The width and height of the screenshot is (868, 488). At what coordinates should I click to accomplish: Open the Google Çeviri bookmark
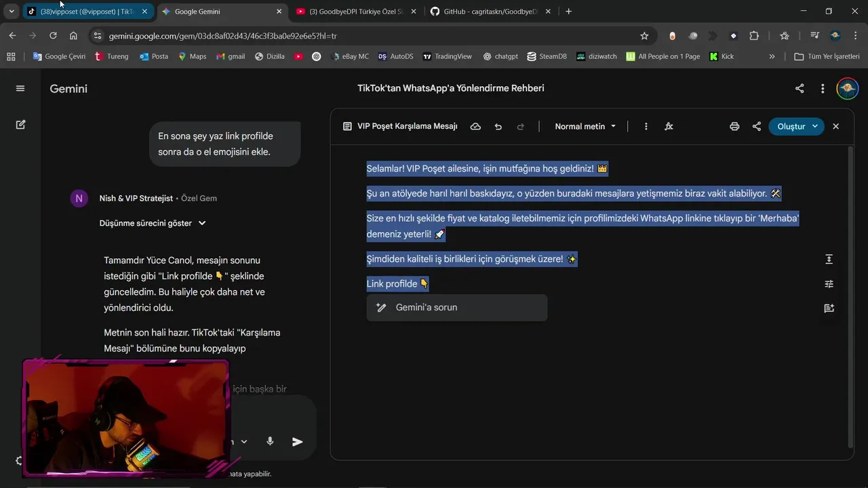(59, 56)
